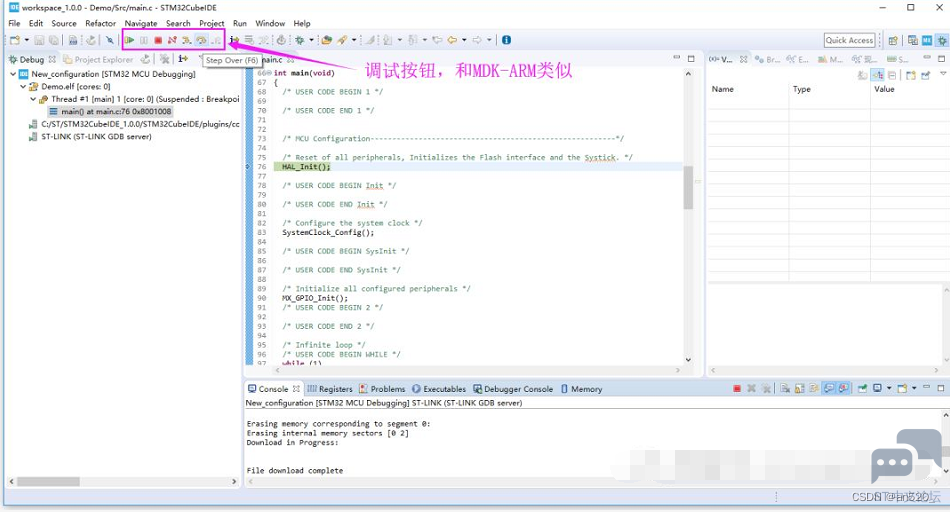Open the Refactor menu
This screenshot has height=512, width=950.
coord(101,23)
